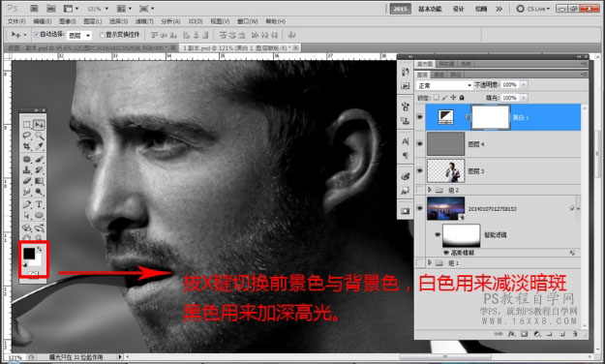
Task: Show the 组 1 group visibility
Action: point(420,263)
